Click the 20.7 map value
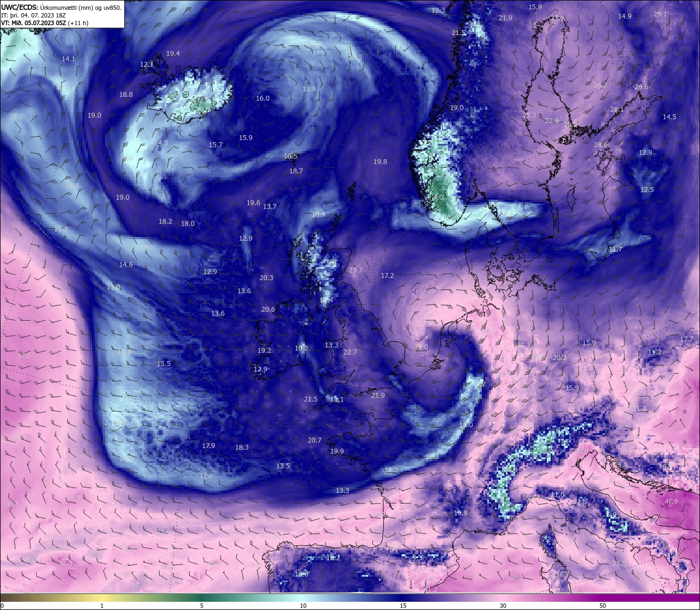The image size is (700, 610). (314, 440)
